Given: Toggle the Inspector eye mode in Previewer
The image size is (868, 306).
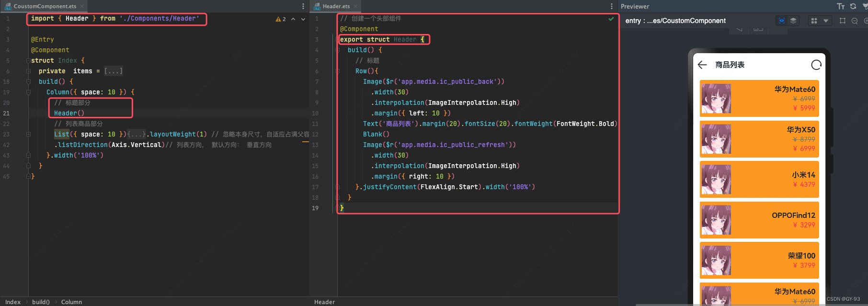Looking at the screenshot, I should tap(782, 21).
